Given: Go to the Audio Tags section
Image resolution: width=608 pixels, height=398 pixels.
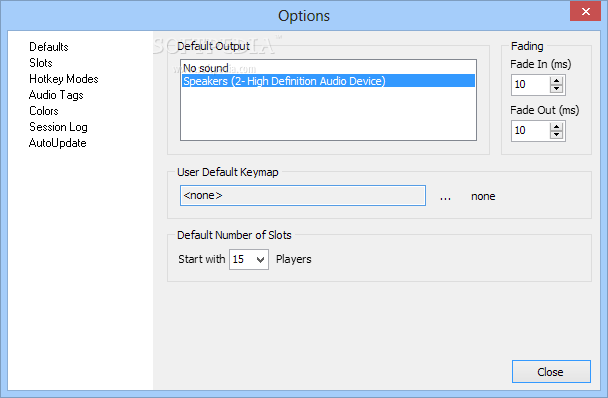Looking at the screenshot, I should point(56,95).
